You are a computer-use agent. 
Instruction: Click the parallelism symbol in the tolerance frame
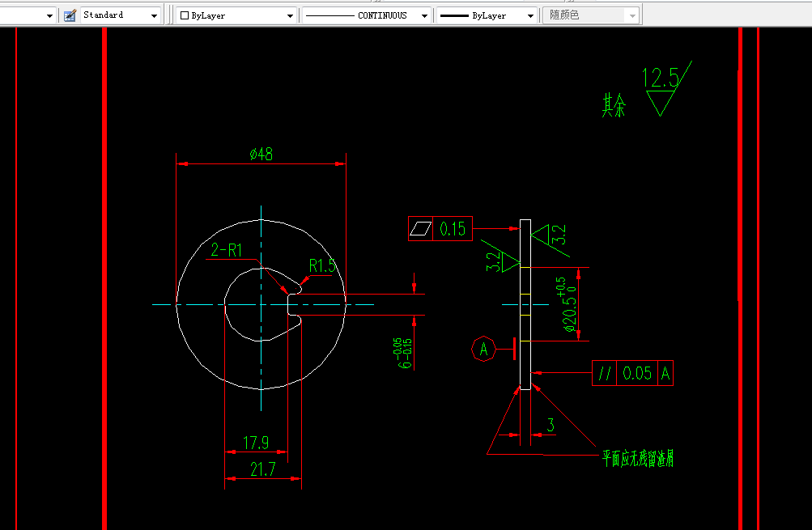[604, 373]
